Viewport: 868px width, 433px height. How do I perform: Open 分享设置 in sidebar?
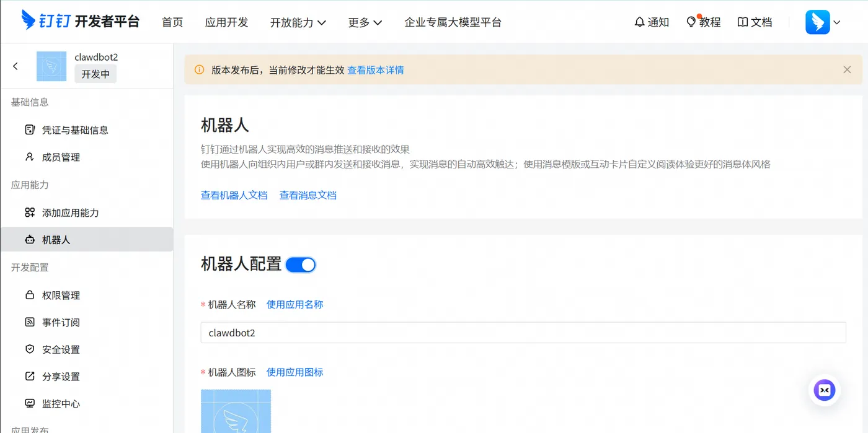[87, 376]
